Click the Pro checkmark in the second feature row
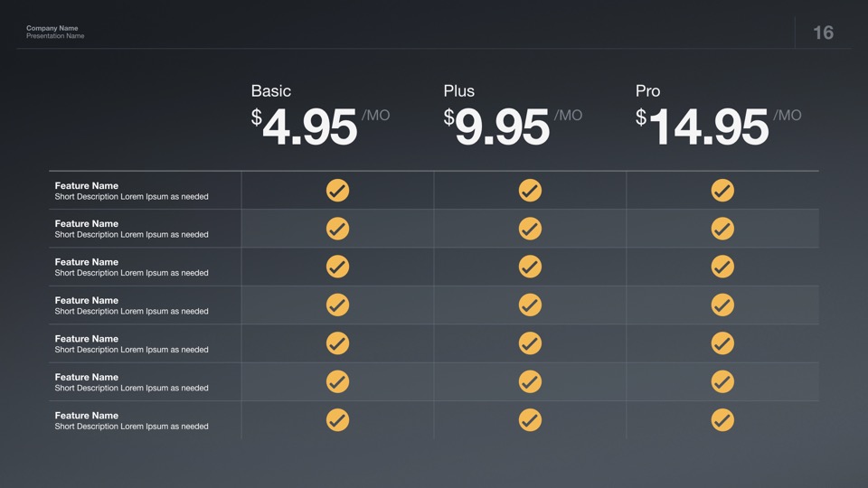 pos(722,229)
